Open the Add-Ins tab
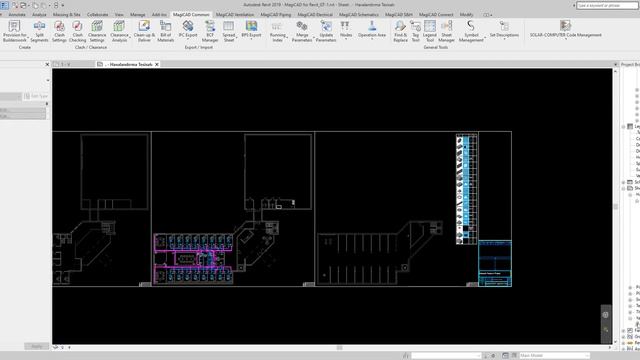 159,15
